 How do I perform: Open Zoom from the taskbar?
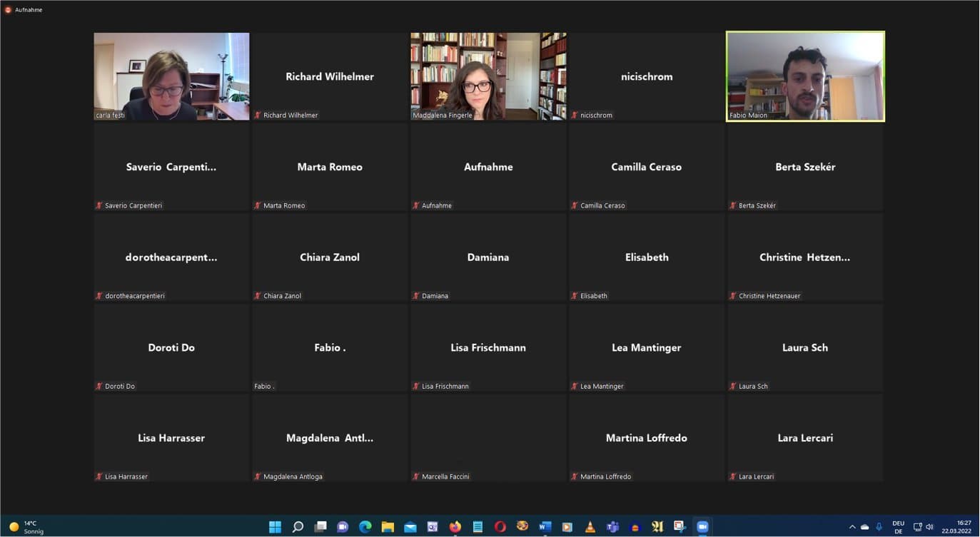pyautogui.click(x=702, y=527)
